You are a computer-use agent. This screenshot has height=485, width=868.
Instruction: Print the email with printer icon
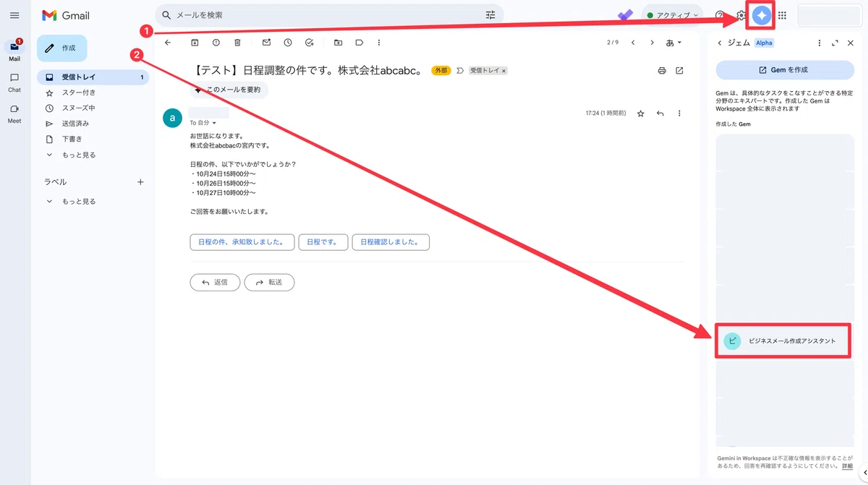[661, 71]
